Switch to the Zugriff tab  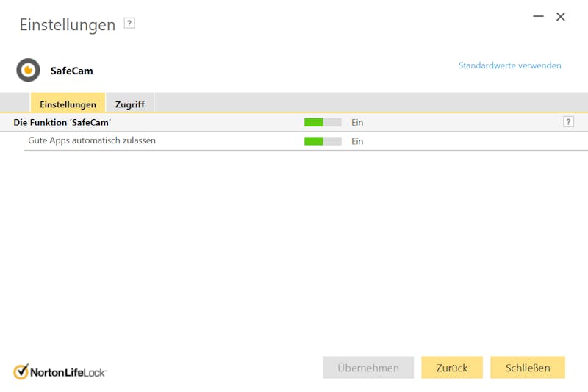130,104
